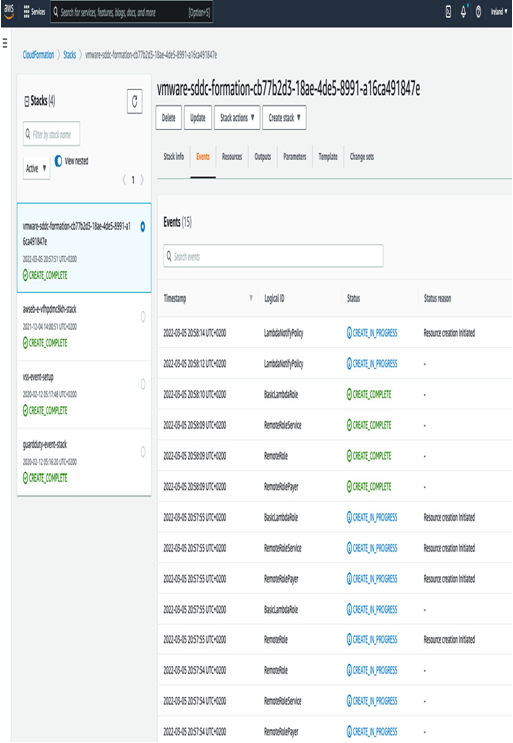
Task: Switch to the Events tab
Action: (x=203, y=156)
